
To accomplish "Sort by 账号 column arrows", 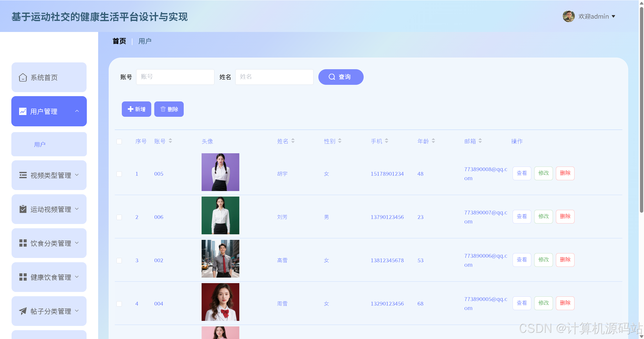I will coord(170,141).
